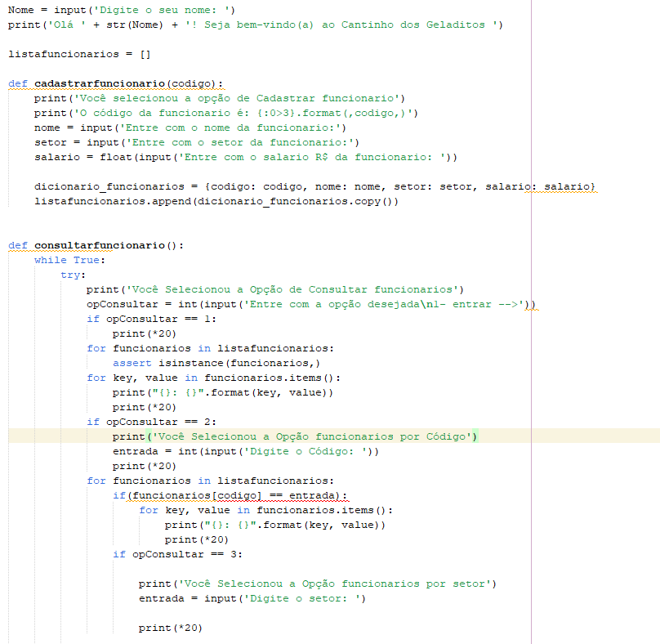The width and height of the screenshot is (660, 644).
Task: Click the line "Nome = input('Digite o seu nome: ')"
Action: pyautogui.click(x=122, y=10)
